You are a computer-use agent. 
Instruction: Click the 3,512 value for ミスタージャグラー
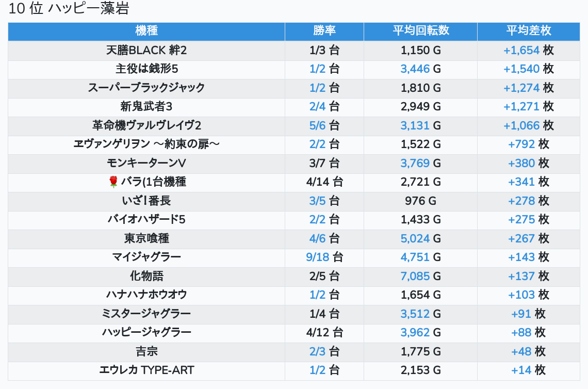[x=415, y=314]
